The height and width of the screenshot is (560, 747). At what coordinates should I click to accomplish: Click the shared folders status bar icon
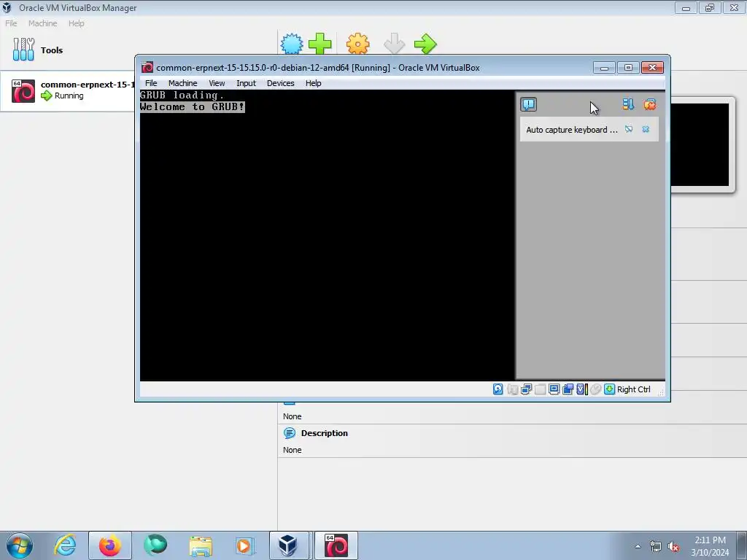(x=541, y=389)
